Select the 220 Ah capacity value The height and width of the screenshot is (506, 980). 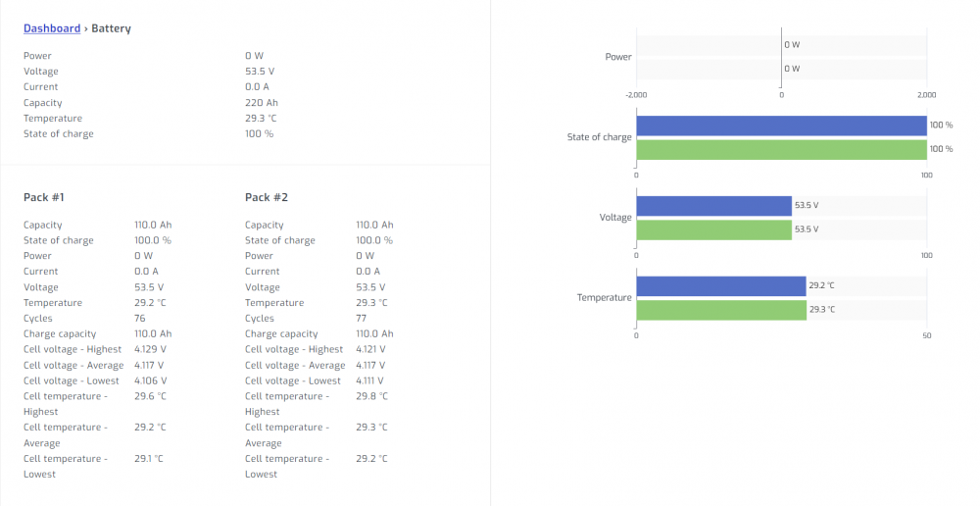262,103
